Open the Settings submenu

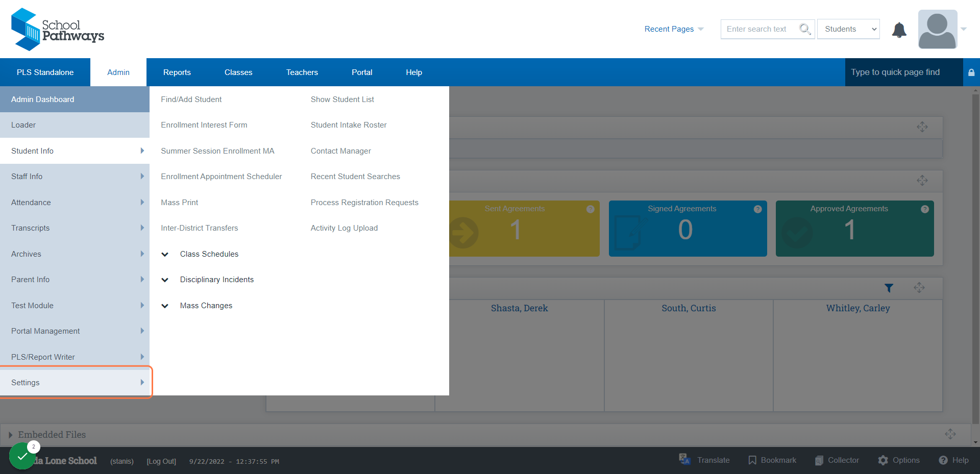click(75, 383)
